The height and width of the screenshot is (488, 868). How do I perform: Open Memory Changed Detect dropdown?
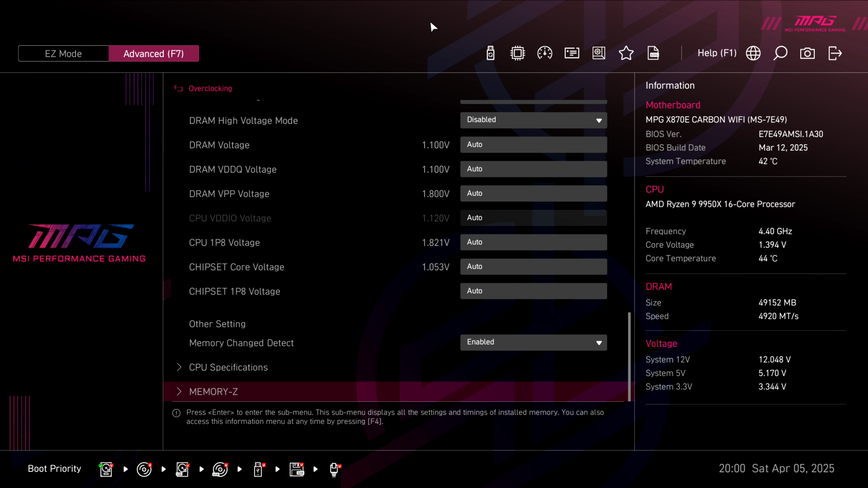[x=533, y=343]
